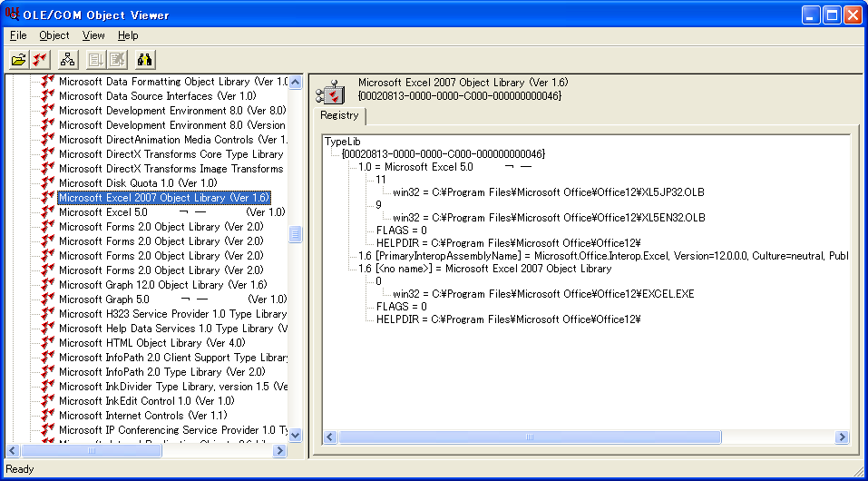
Task: Click the XL5EN32.OLB win32 path entry
Action: click(549, 217)
